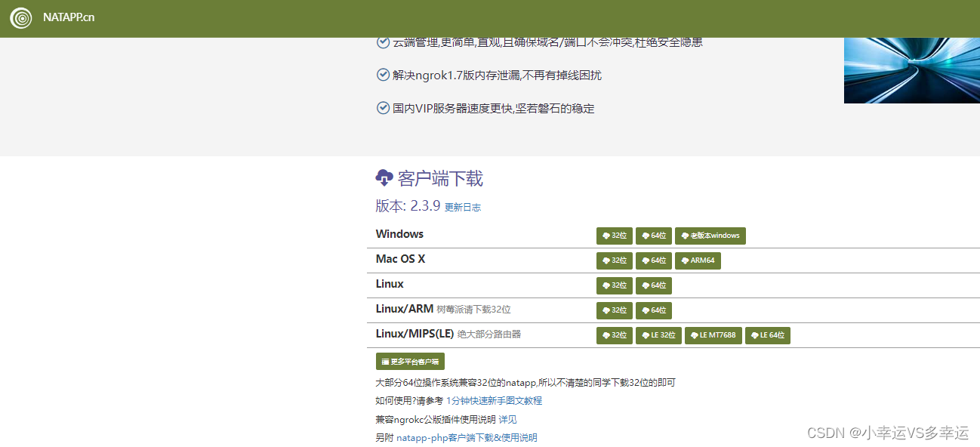Screen dimensions: 980x447
Task: Click checkmark icon beside 国内VIP服务器速度更快
Action: pyautogui.click(x=383, y=108)
